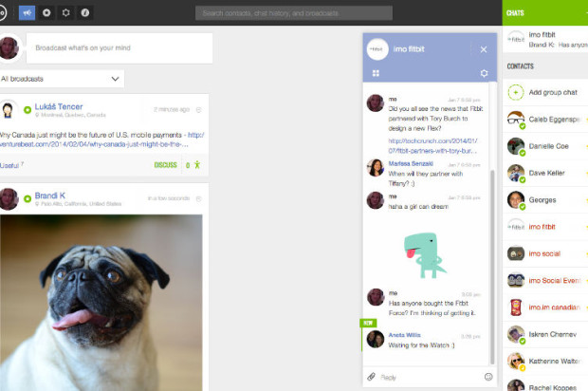The height and width of the screenshot is (391, 588).
Task: Click the search contacts and chat history field
Action: [294, 13]
